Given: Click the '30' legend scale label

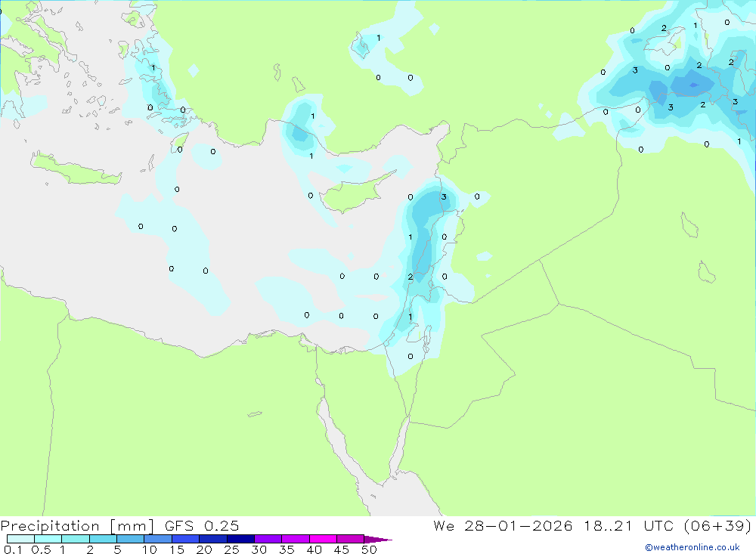Looking at the screenshot, I should [259, 549].
